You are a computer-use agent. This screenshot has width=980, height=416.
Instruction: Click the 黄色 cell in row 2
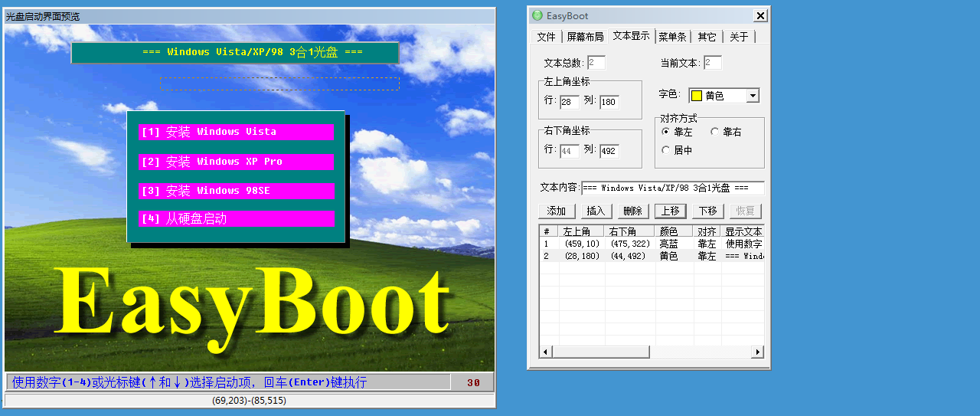(x=669, y=256)
